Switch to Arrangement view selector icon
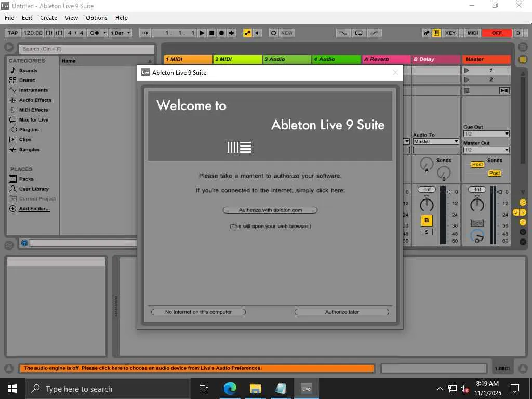The width and height of the screenshot is (532, 399). pos(523,47)
